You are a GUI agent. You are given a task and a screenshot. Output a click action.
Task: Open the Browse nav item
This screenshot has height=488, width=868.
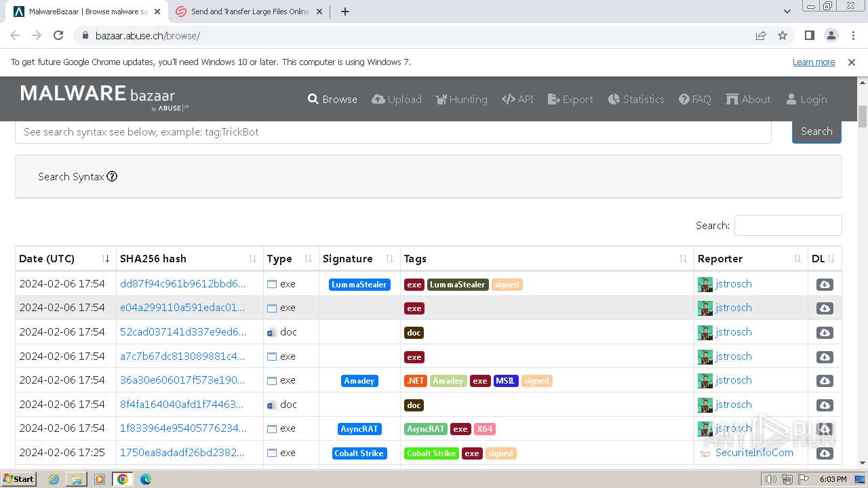332,100
